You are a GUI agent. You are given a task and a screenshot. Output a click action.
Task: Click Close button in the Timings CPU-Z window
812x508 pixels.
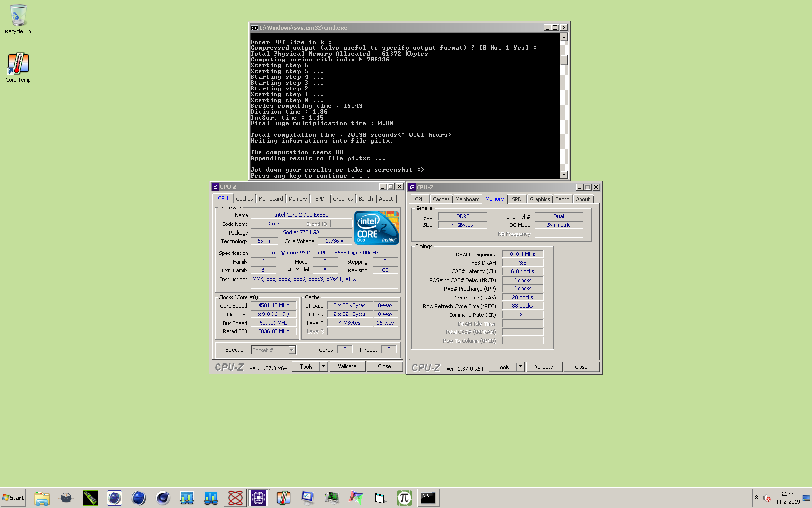581,367
